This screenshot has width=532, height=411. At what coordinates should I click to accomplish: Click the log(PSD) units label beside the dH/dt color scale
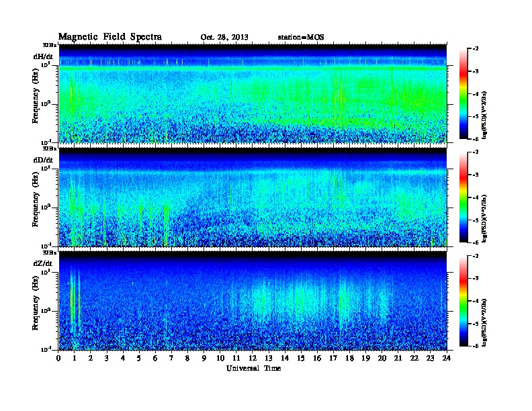(x=484, y=115)
